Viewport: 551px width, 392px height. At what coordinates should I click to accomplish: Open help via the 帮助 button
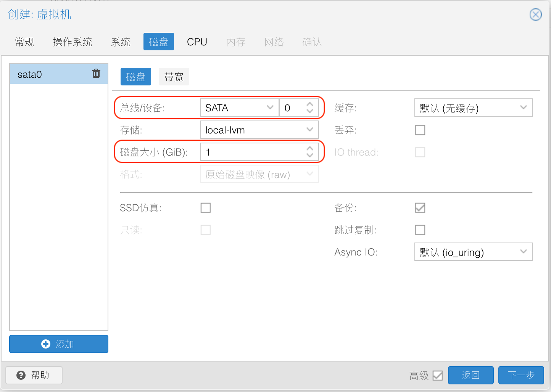click(34, 375)
